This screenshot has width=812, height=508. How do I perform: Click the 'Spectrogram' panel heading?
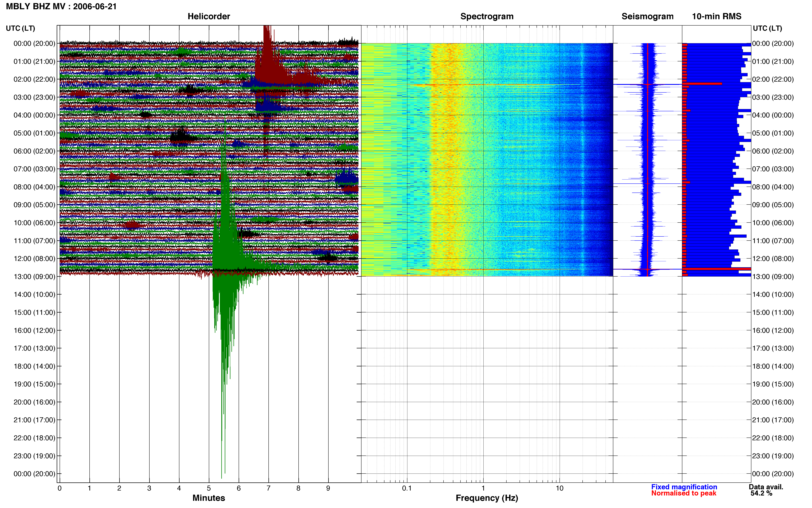pyautogui.click(x=487, y=16)
